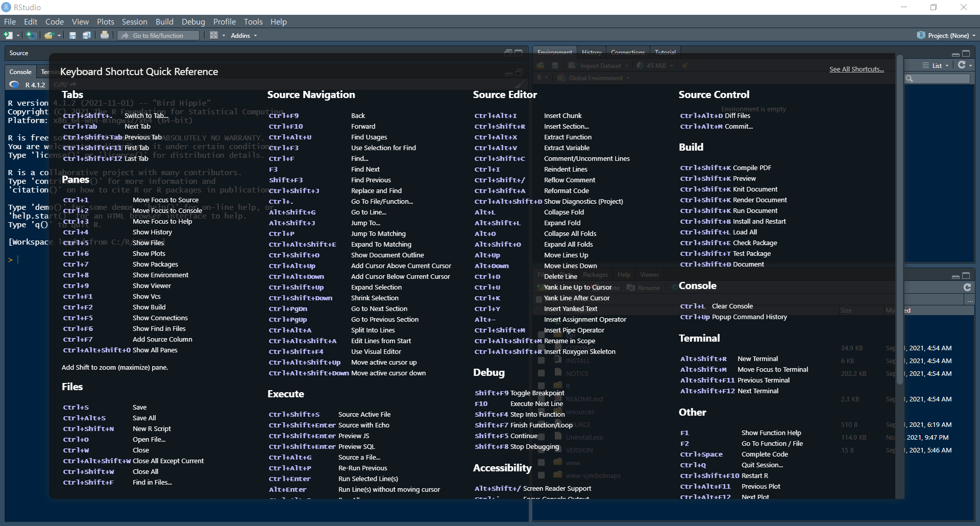Click the Print toolbar icon

tap(105, 35)
